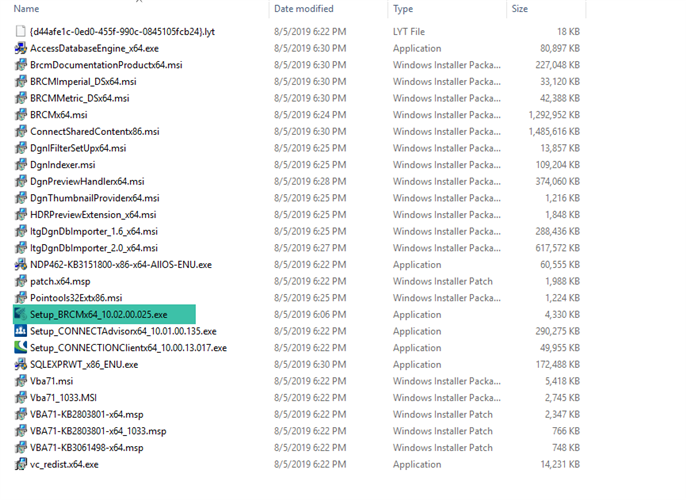Click the 8/5/2019 6:06 PM date
686x500 pixels.
click(x=310, y=314)
